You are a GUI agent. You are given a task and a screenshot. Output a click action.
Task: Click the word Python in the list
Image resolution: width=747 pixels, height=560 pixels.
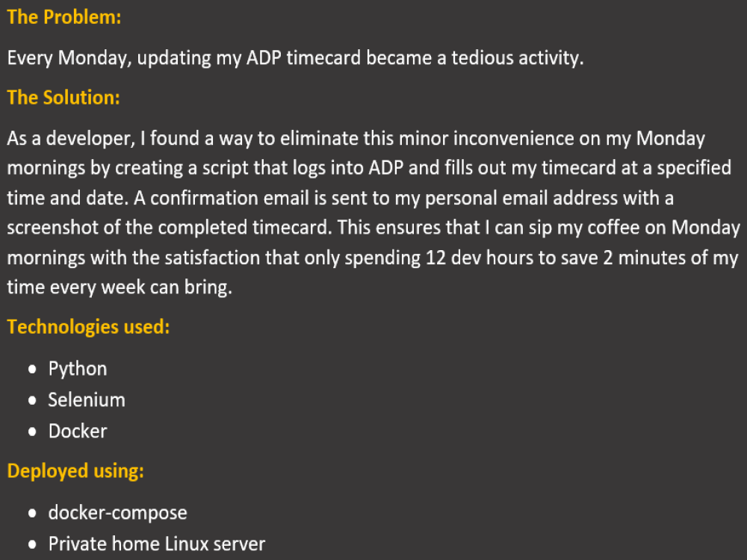(x=78, y=369)
